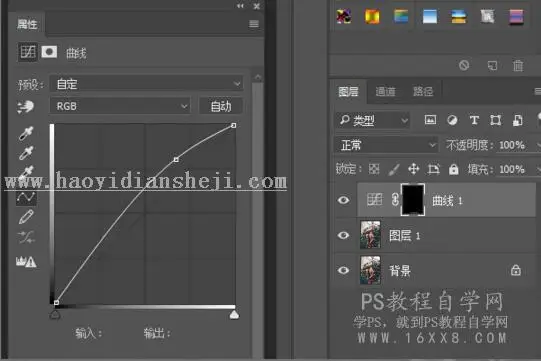Select the first multicolor gradient swatch

[344, 16]
